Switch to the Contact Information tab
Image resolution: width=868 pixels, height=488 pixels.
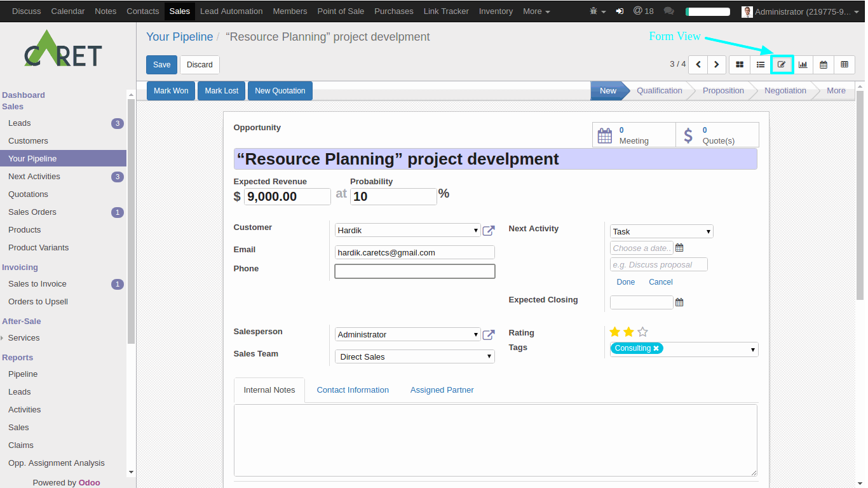point(353,390)
